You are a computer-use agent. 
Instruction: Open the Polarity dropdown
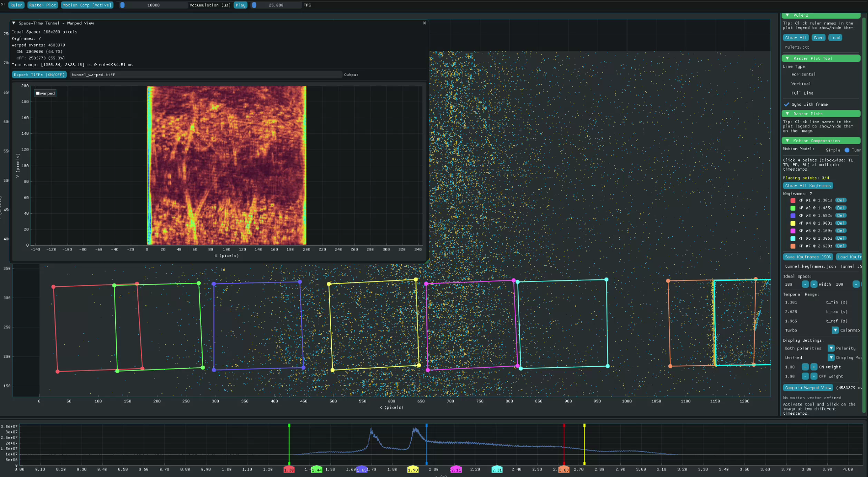(x=831, y=349)
